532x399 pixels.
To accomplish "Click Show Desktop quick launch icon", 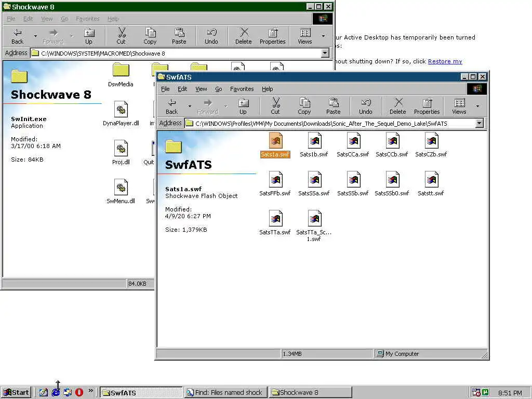I will [x=44, y=392].
